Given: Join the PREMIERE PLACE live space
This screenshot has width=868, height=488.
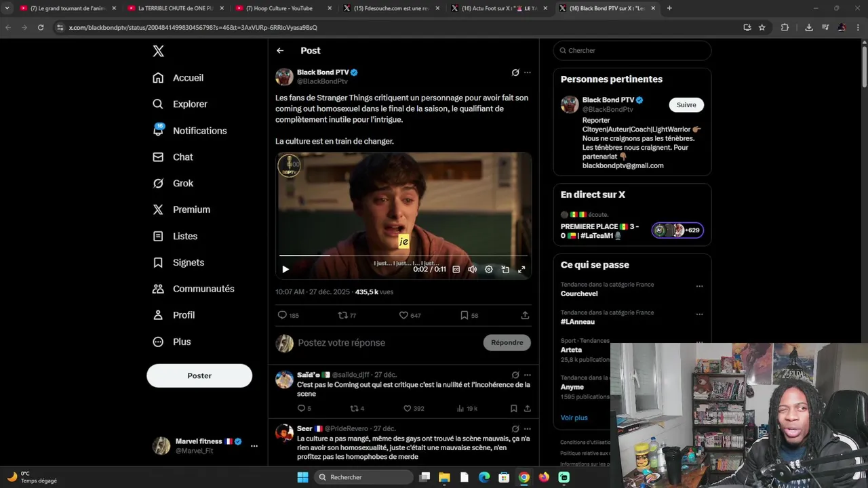Looking at the screenshot, I should click(x=632, y=226).
